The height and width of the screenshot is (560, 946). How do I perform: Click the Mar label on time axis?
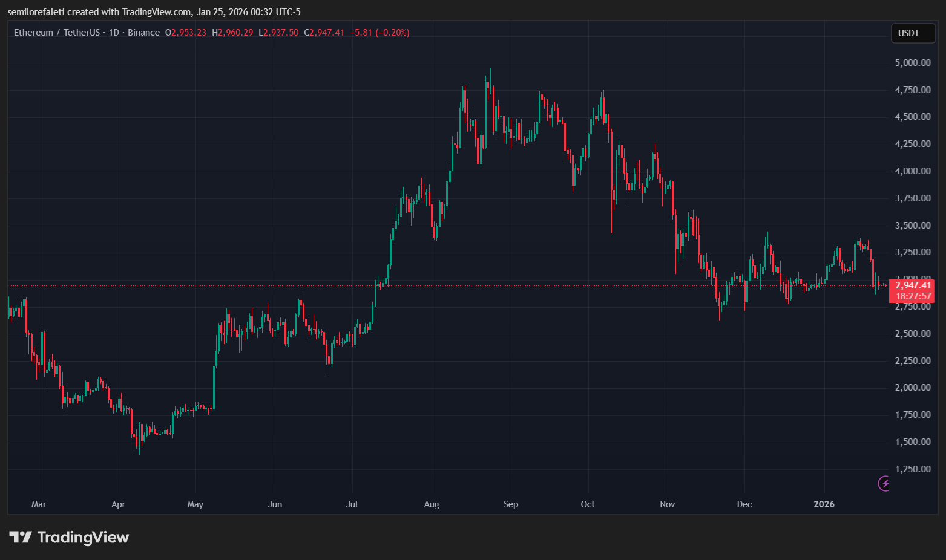coord(38,504)
